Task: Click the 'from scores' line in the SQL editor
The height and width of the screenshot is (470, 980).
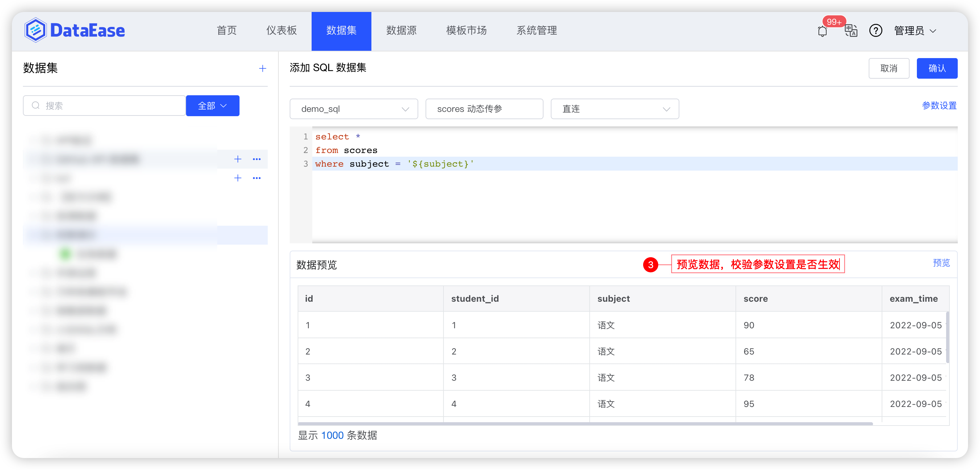Action: (x=346, y=150)
